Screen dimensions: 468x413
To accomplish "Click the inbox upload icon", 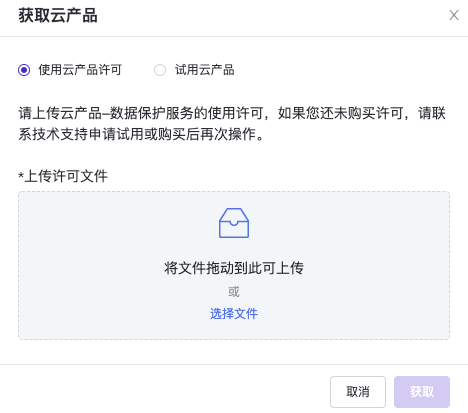I will coord(234,223).
